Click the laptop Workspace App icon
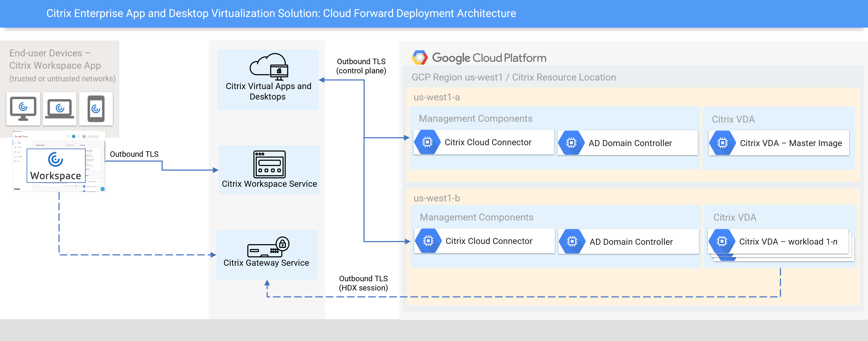The width and height of the screenshot is (868, 341). point(60,108)
